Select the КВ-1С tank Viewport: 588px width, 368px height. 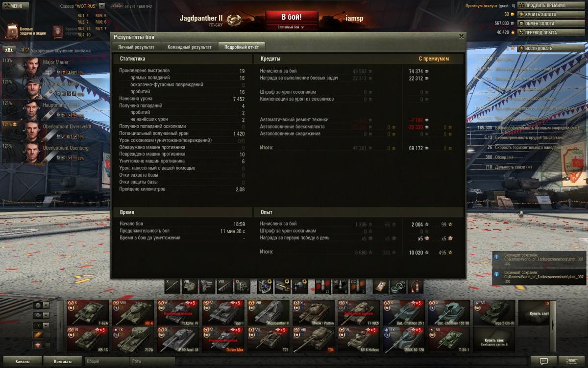pyautogui.click(x=88, y=340)
